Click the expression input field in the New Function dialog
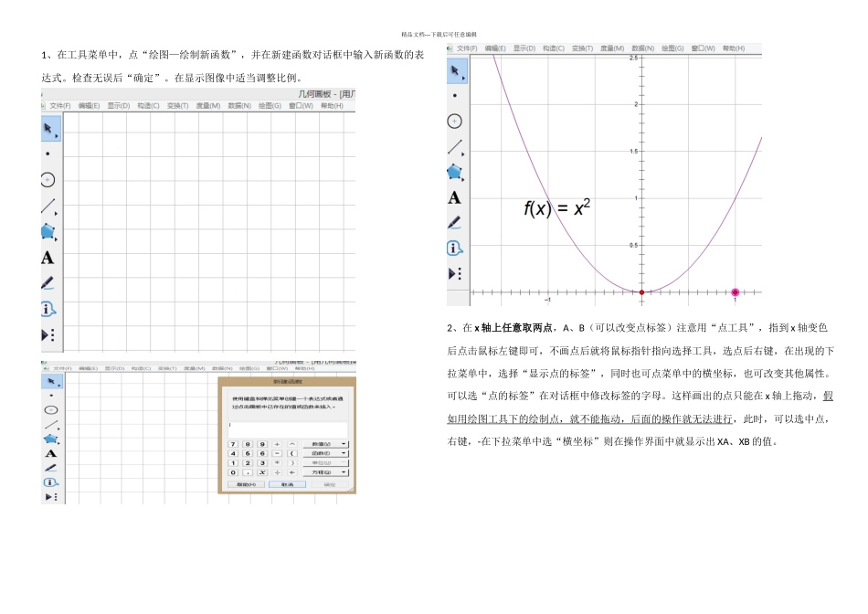 (x=287, y=427)
